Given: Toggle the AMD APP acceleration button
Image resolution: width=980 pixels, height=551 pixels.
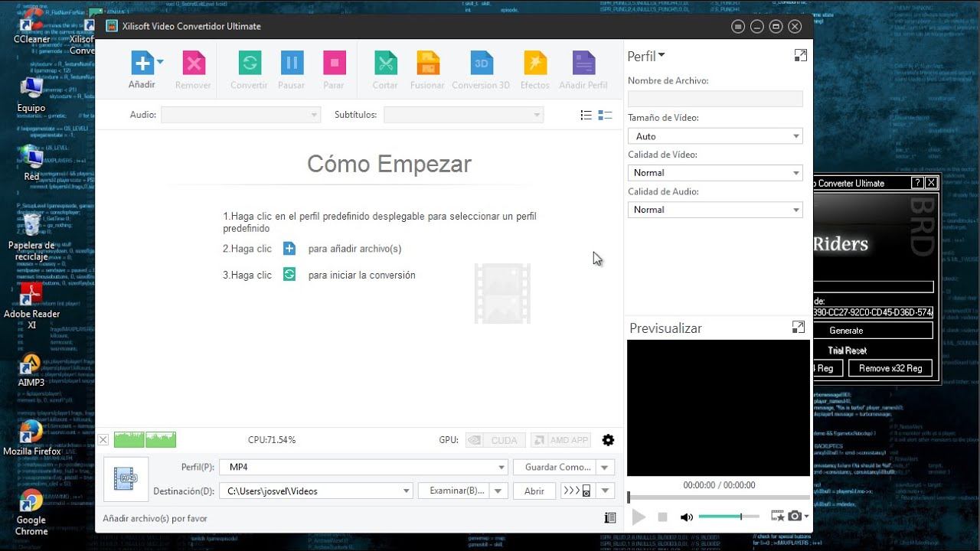Looking at the screenshot, I should pyautogui.click(x=560, y=440).
